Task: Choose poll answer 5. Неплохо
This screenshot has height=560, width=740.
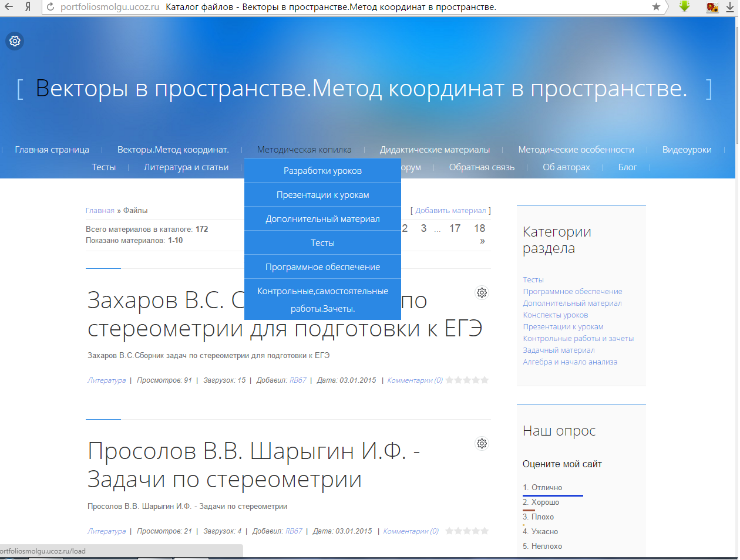Action: click(542, 546)
